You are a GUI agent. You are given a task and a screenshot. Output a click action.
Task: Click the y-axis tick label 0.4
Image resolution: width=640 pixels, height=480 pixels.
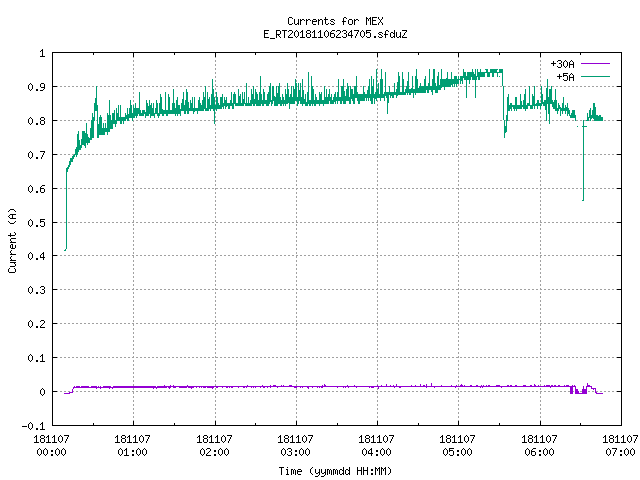pos(36,256)
